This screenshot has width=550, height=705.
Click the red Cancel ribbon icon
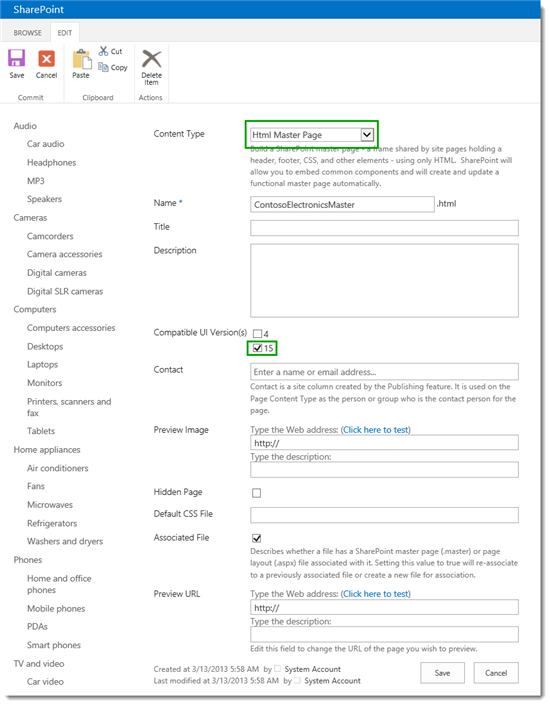pyautogui.click(x=46, y=58)
